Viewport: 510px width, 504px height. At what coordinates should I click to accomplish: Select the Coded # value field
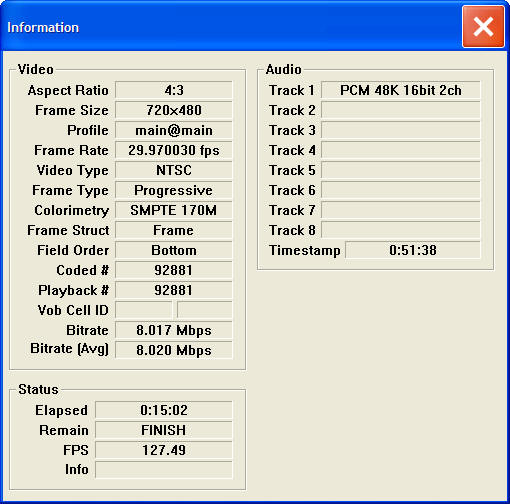tap(174, 270)
